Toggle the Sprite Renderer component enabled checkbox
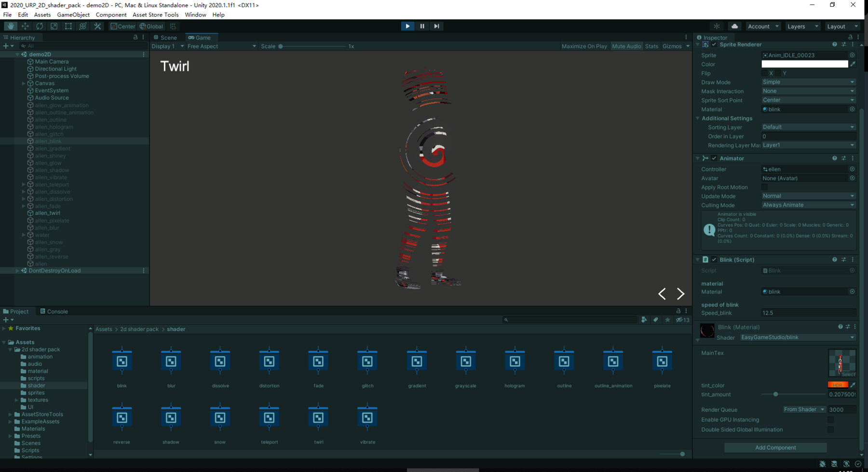 pos(714,44)
